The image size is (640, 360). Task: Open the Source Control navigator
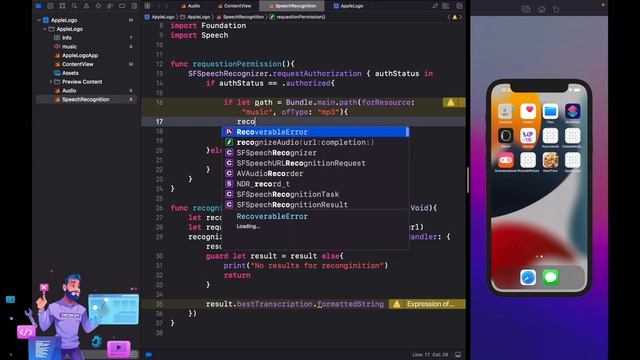point(50,6)
